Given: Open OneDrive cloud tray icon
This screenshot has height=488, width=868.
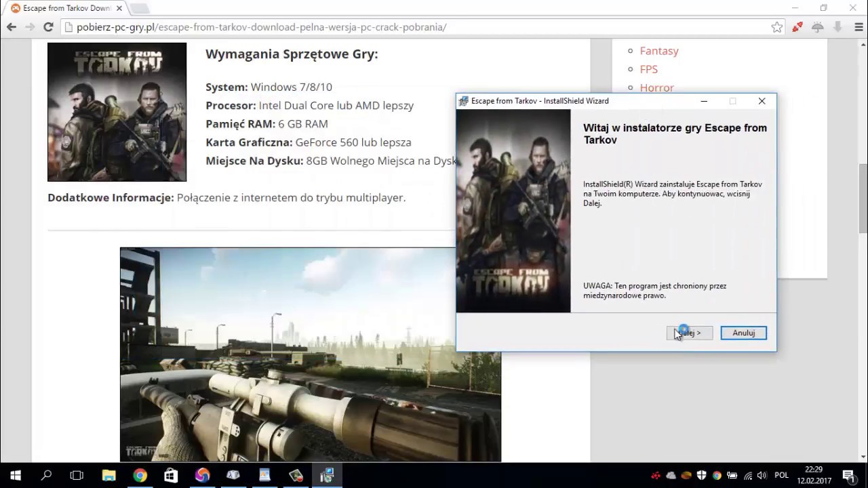Looking at the screenshot, I should [671, 475].
